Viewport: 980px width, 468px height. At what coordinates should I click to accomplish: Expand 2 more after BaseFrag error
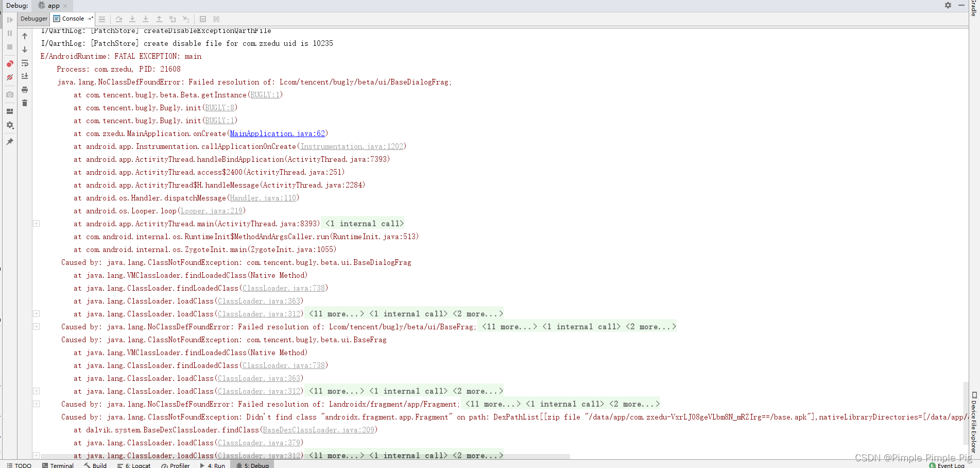pos(651,327)
